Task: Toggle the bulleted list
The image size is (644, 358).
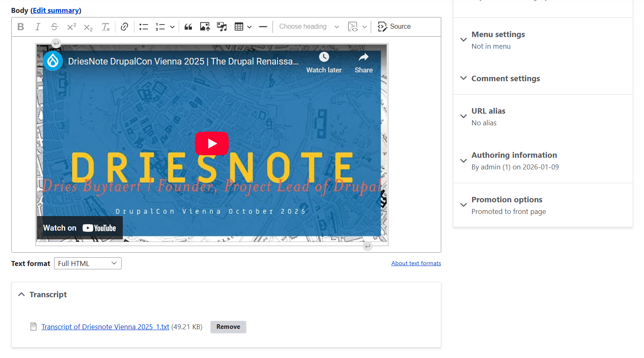Action: [x=144, y=27]
